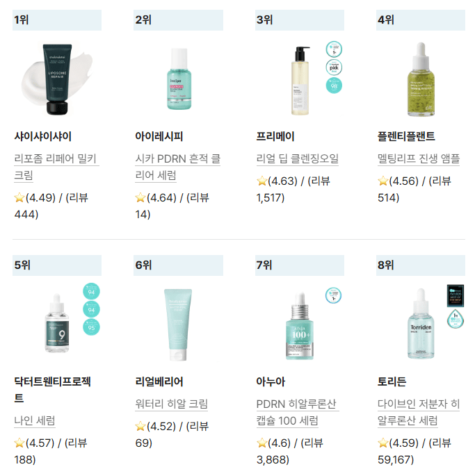Open the PDRN 히알루론산 캡슐 100 세럼 link
475x476 pixels.
[297, 412]
